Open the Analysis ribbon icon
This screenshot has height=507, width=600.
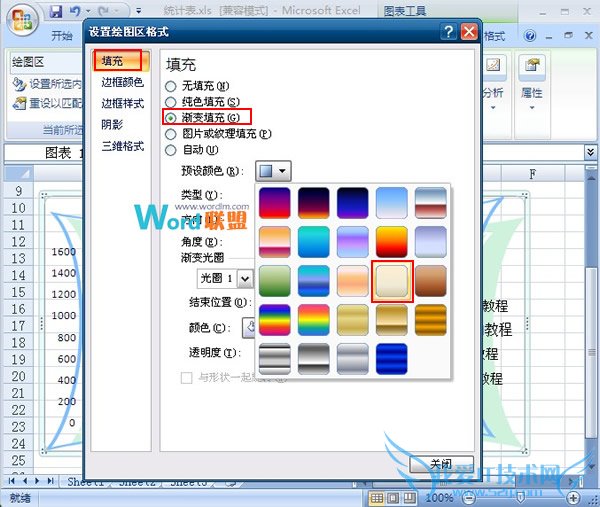(493, 65)
